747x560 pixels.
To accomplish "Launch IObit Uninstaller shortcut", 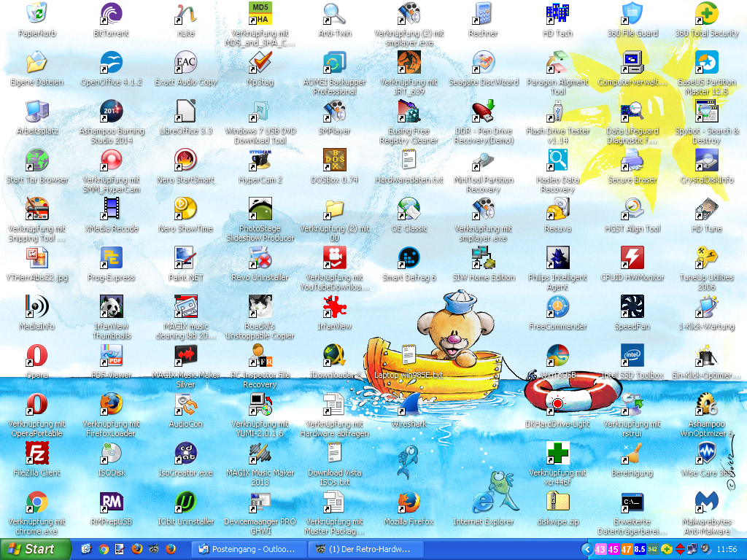I will (186, 502).
